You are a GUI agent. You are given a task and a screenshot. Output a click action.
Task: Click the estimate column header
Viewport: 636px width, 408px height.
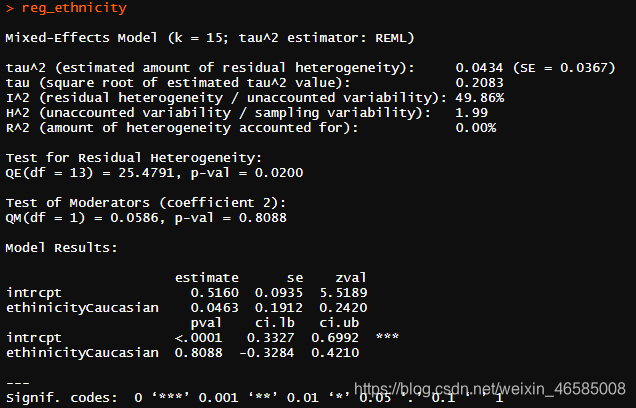point(206,278)
